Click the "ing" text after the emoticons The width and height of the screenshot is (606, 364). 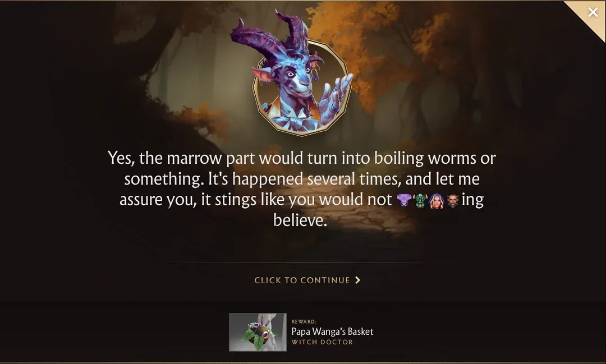tap(472, 200)
